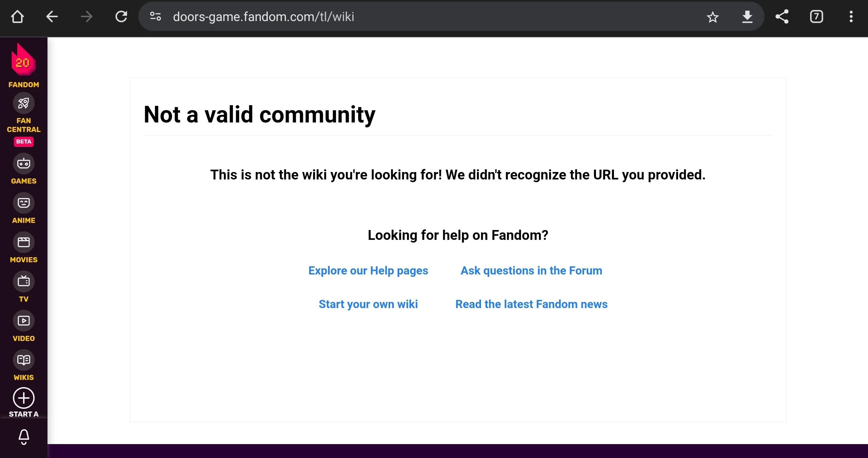The height and width of the screenshot is (458, 868).
Task: Open notifications with the bell icon
Action: tap(23, 437)
